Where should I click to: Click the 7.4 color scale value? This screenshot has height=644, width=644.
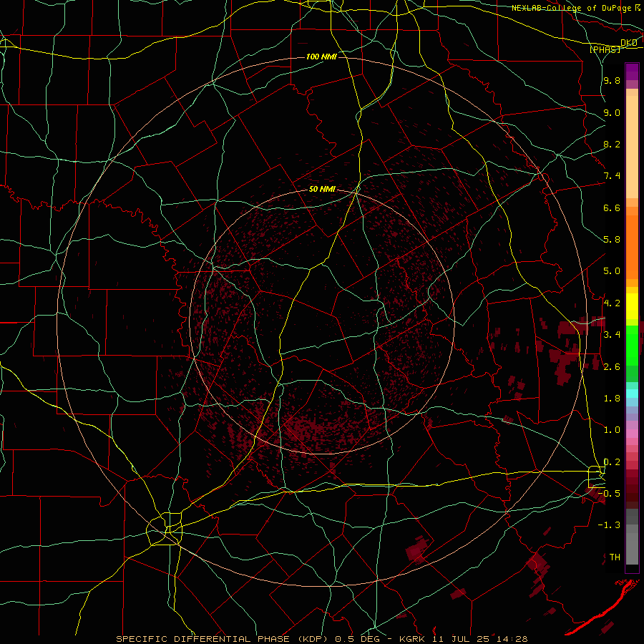pyautogui.click(x=612, y=176)
